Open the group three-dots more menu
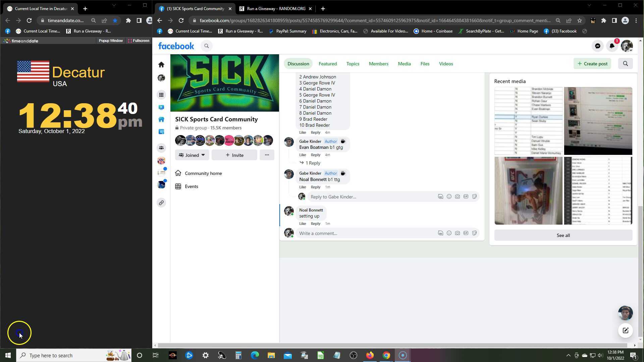 [267, 155]
